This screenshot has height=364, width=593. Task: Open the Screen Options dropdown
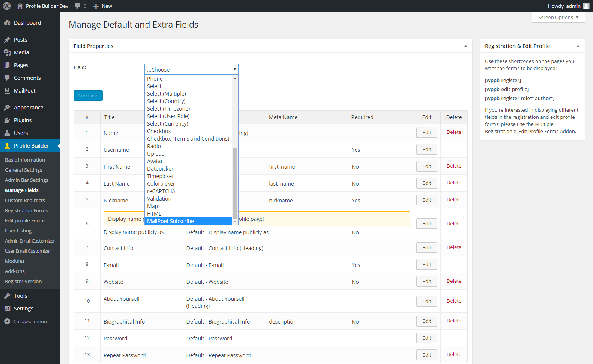click(558, 17)
